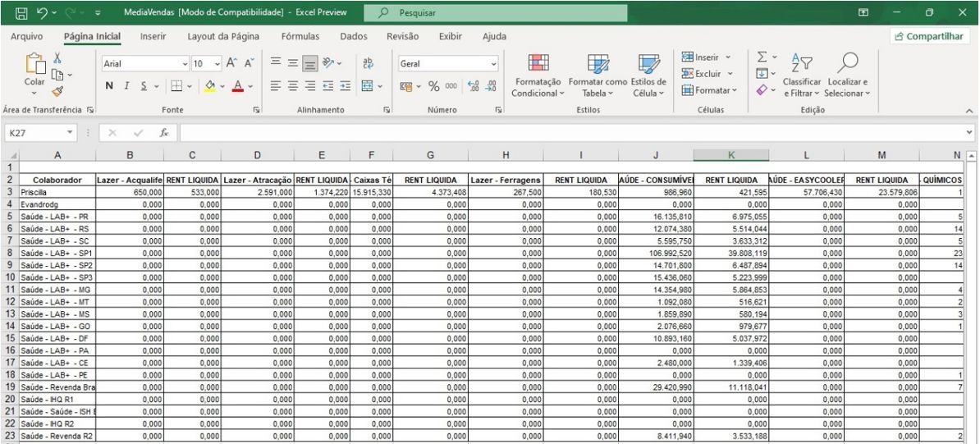Open the Arquivo menu
Screen dimensions: 980x444
click(28, 35)
